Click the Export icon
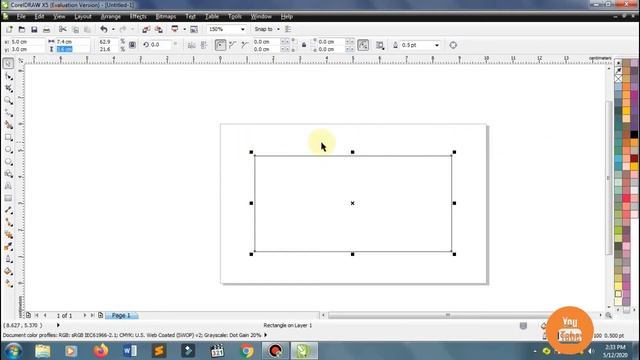 point(158,29)
